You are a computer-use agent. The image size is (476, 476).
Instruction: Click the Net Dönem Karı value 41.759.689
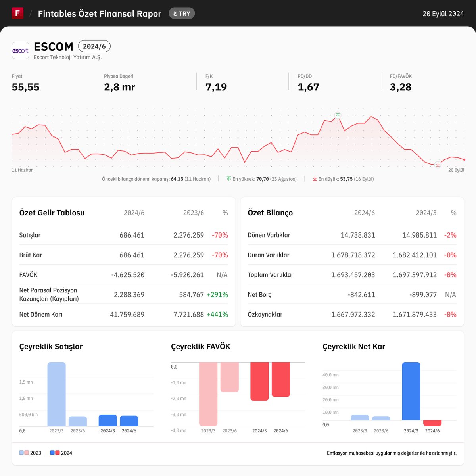[127, 315]
